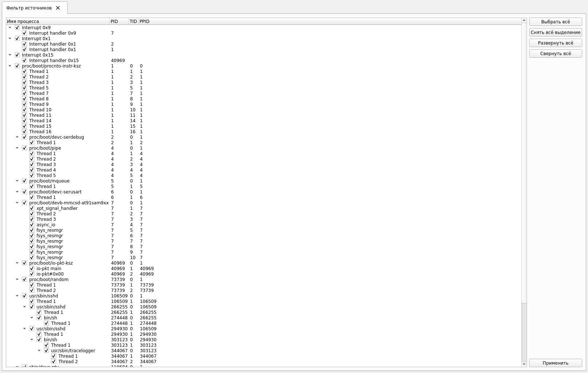Screen dimensions: 588x373
Task: Click the Выбрать всё button
Action: click(555, 22)
